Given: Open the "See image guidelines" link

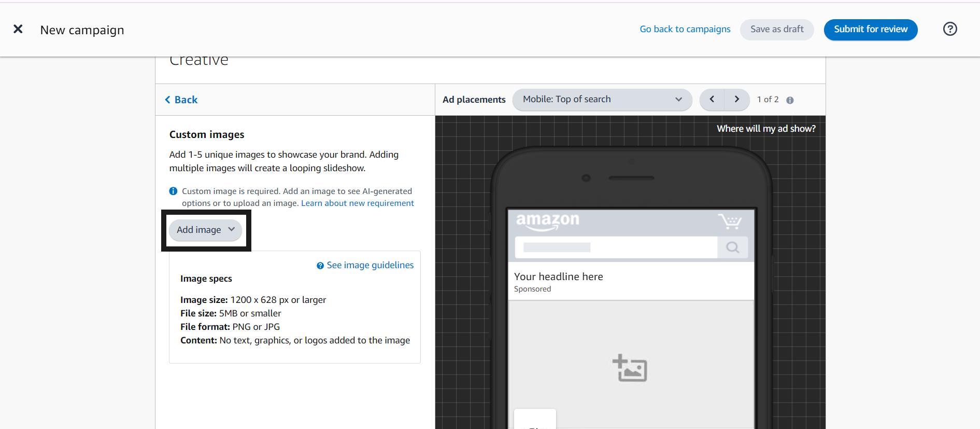Looking at the screenshot, I should 370,265.
